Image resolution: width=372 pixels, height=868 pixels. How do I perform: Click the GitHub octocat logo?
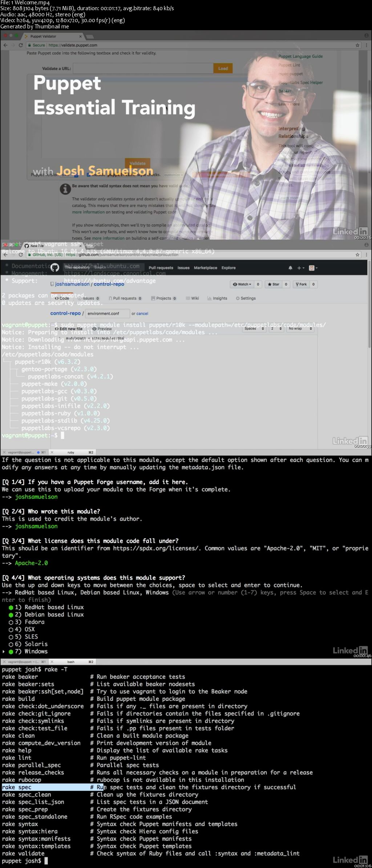coord(55,268)
